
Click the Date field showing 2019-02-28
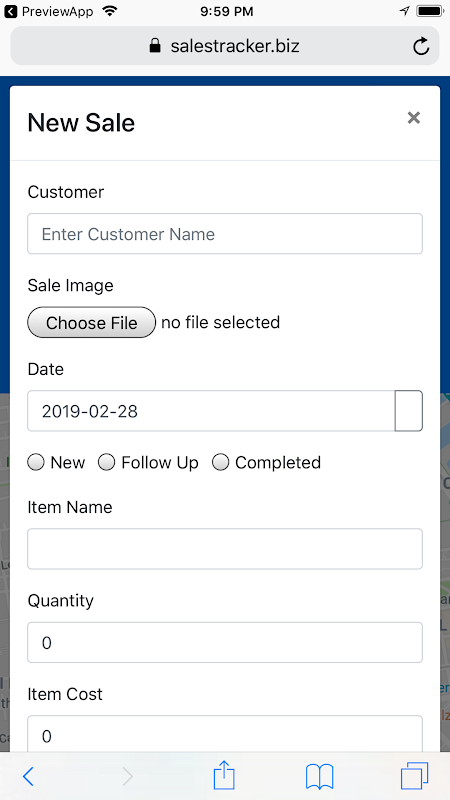coord(211,411)
